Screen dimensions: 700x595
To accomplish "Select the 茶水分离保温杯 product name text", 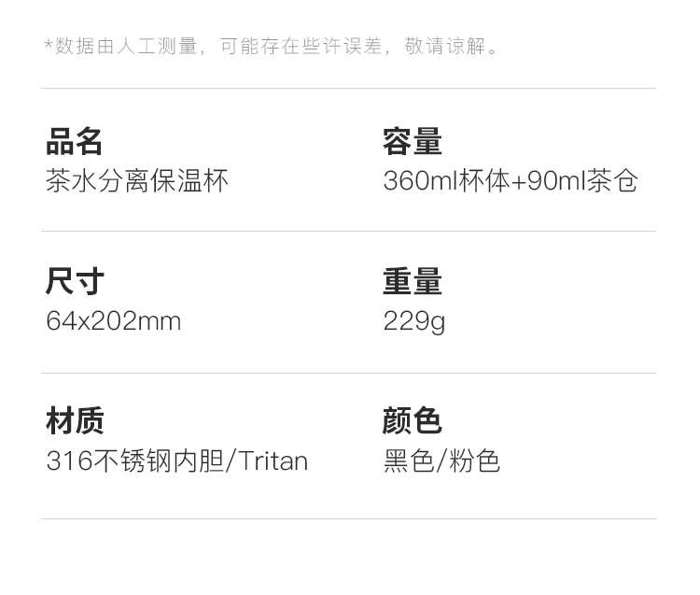I will 137,180.
